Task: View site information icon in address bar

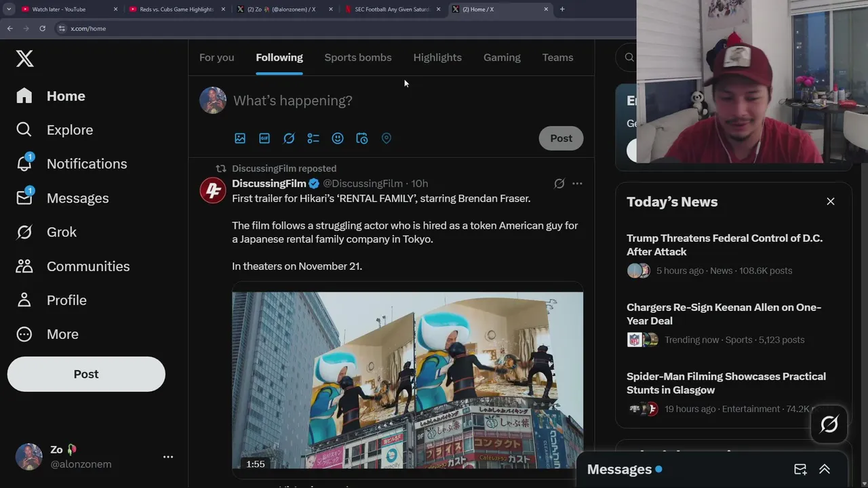Action: 62,28
